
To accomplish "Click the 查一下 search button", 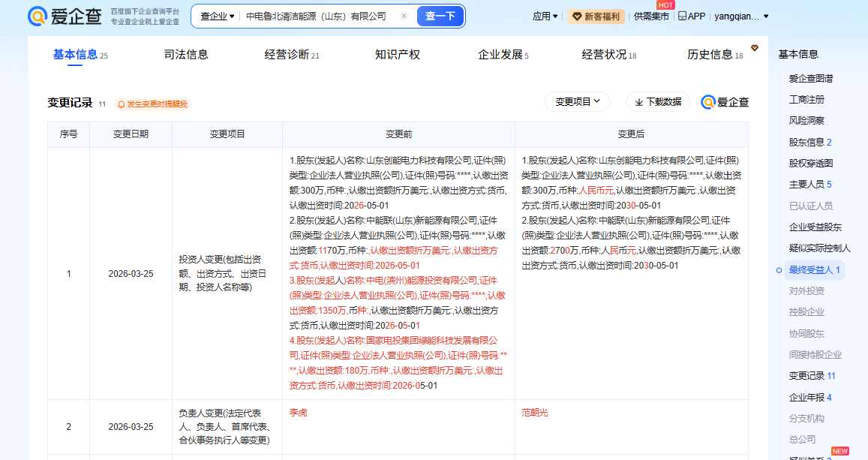I will click(440, 16).
